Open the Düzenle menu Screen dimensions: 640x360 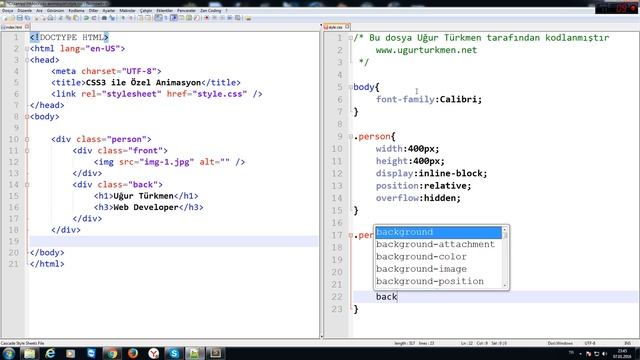[24, 11]
